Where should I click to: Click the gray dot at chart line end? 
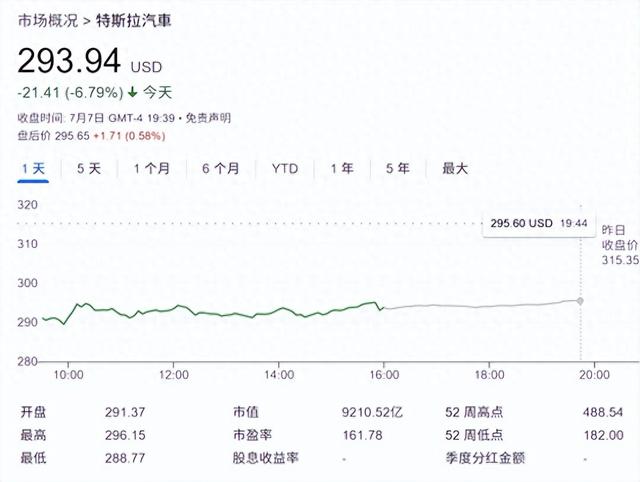[x=580, y=300]
